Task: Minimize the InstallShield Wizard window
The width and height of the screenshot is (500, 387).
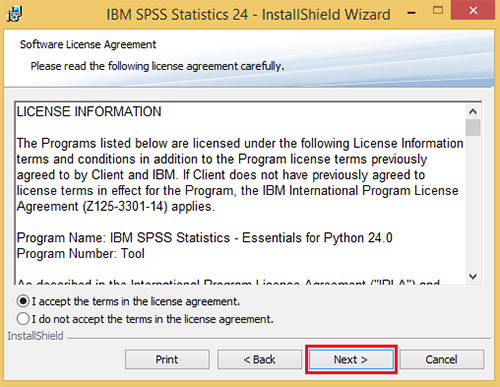Action: 412,13
